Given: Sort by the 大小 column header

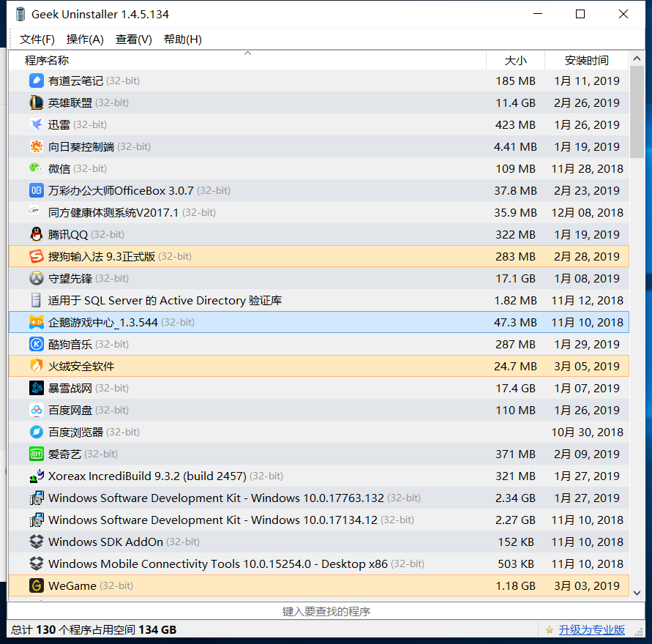Looking at the screenshot, I should 515,60.
